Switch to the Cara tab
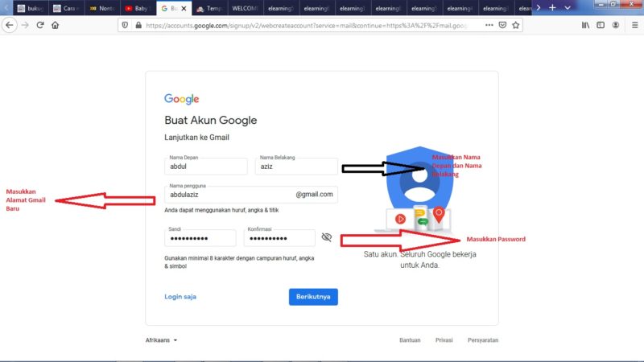The image size is (644, 362). (67, 8)
